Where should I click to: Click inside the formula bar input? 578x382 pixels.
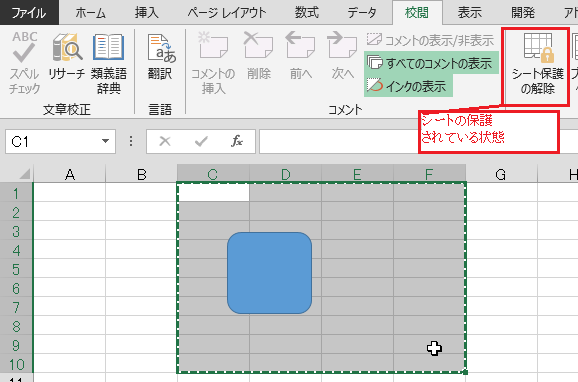tap(338, 141)
